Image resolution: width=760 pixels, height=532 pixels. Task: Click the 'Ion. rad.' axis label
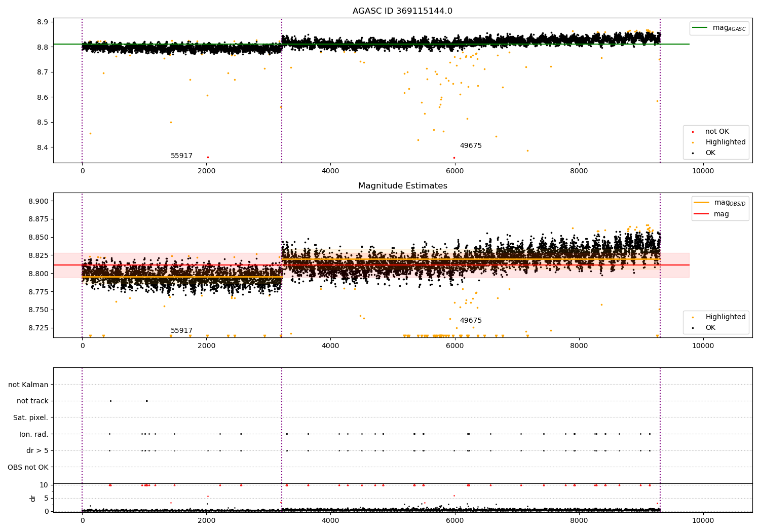pos(34,434)
